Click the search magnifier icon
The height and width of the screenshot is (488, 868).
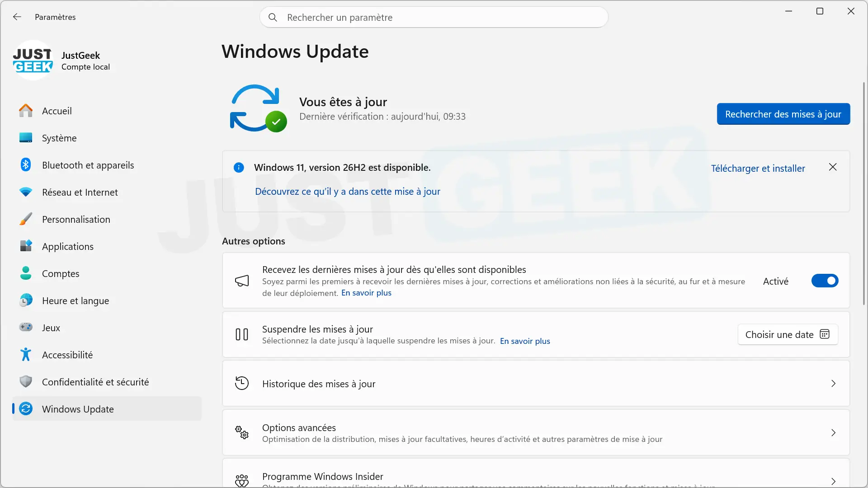[x=273, y=17]
